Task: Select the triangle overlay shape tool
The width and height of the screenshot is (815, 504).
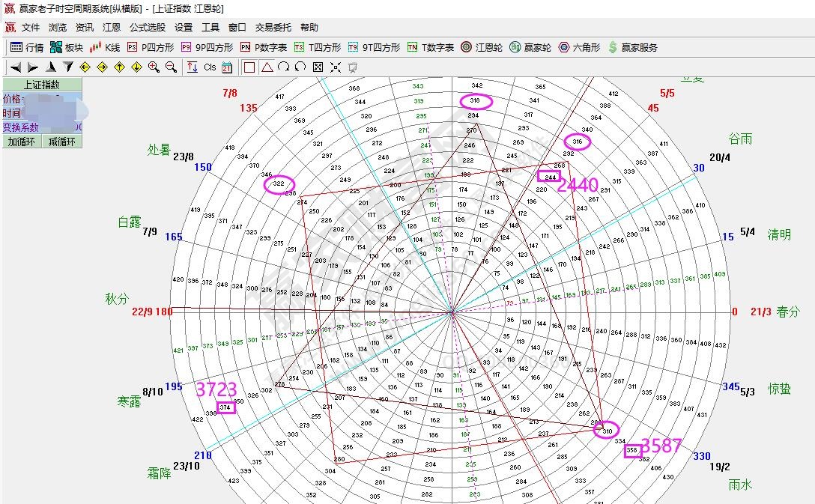Action: tap(266, 67)
